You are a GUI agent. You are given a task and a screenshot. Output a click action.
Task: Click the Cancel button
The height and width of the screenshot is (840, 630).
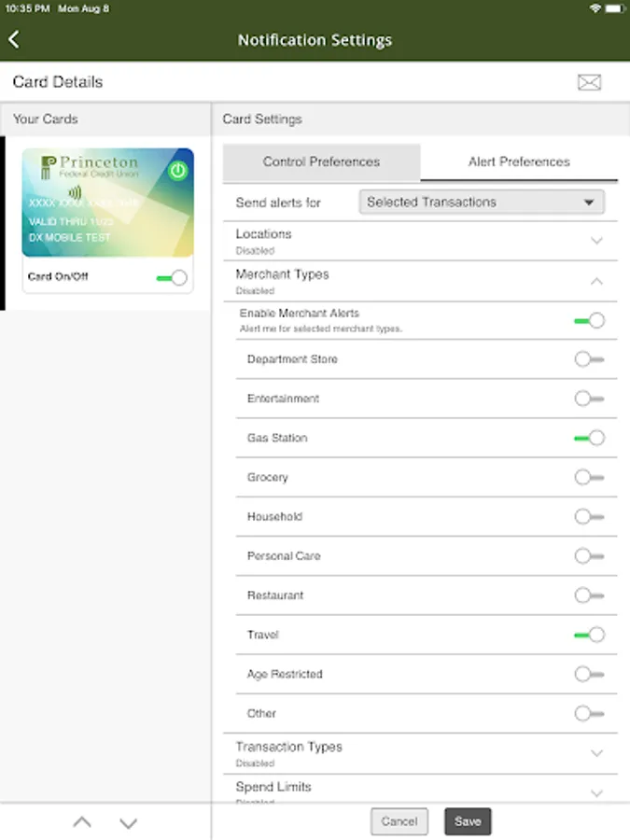pos(399,821)
